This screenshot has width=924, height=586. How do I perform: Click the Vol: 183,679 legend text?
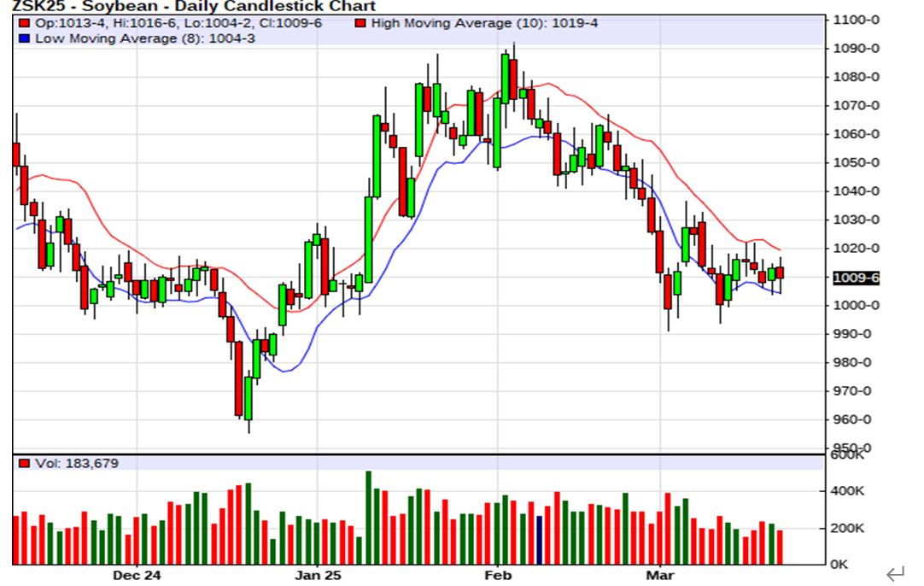(76, 464)
